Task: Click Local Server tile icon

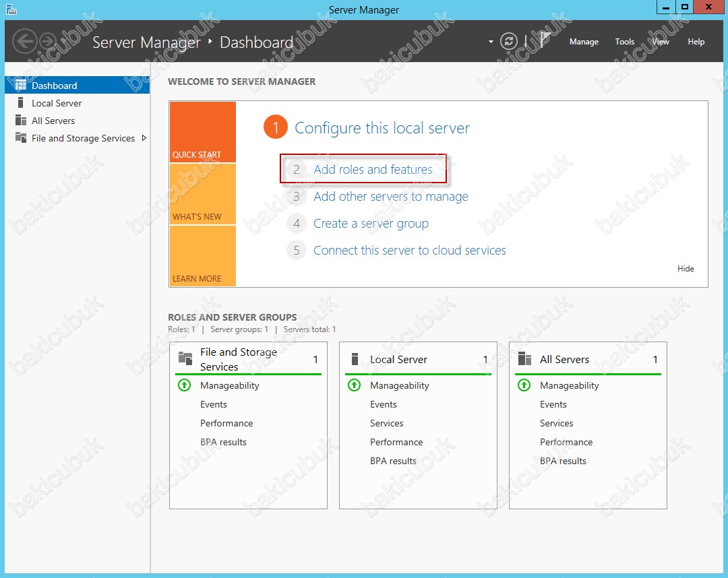Action: [355, 358]
